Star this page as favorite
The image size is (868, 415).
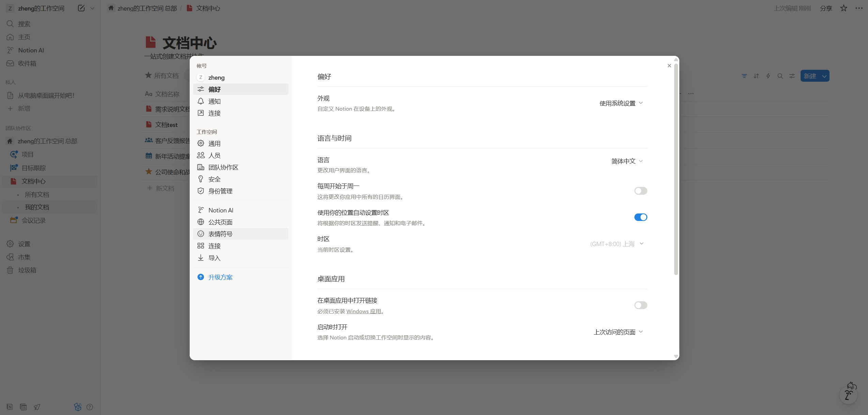tap(843, 8)
